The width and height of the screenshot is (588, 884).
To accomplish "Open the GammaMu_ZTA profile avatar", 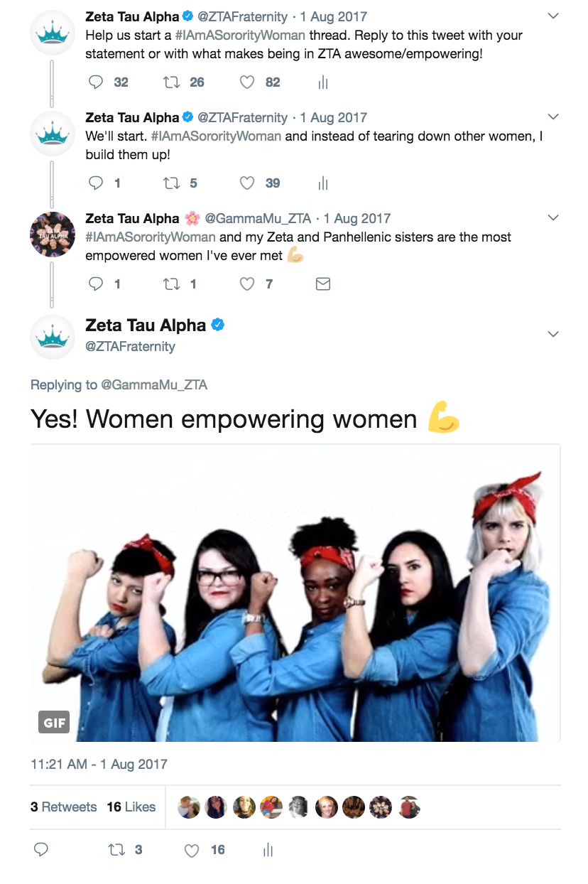I will click(x=53, y=235).
